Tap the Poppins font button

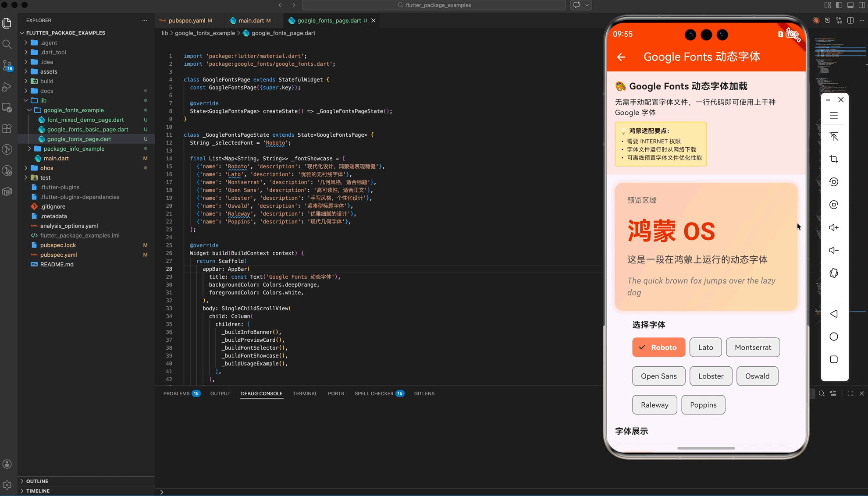(x=703, y=405)
